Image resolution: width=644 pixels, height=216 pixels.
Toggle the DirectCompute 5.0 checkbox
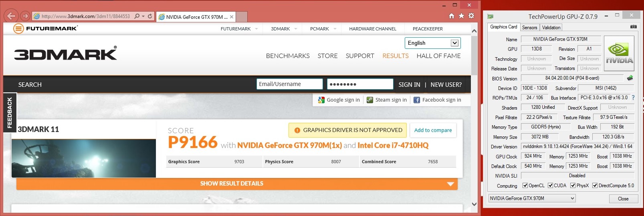point(595,186)
